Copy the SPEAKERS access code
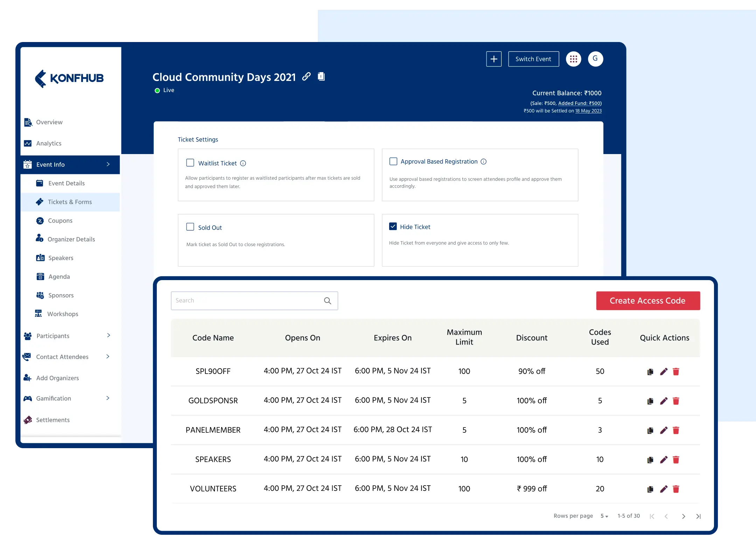756x549 pixels. pos(650,460)
